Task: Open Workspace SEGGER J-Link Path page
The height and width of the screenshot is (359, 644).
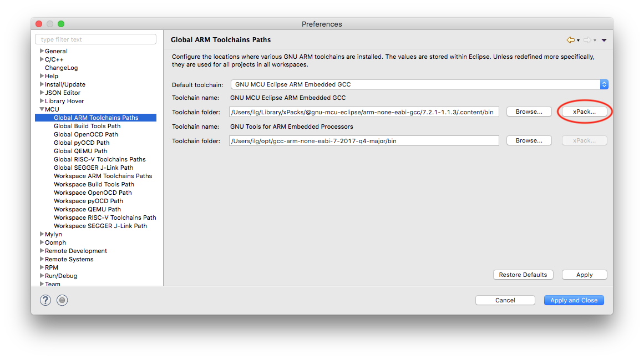Action: [100, 226]
